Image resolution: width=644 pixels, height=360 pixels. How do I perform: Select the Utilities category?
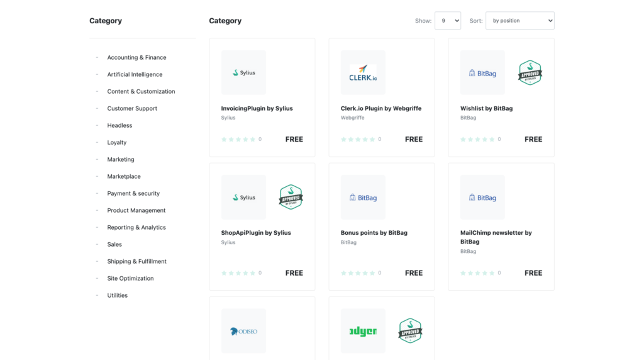(x=117, y=295)
